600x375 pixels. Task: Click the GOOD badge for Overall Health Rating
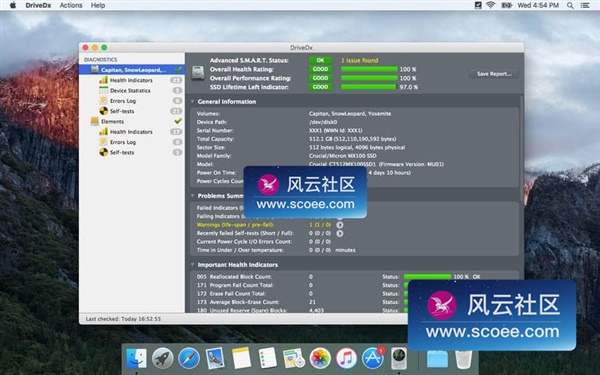320,69
